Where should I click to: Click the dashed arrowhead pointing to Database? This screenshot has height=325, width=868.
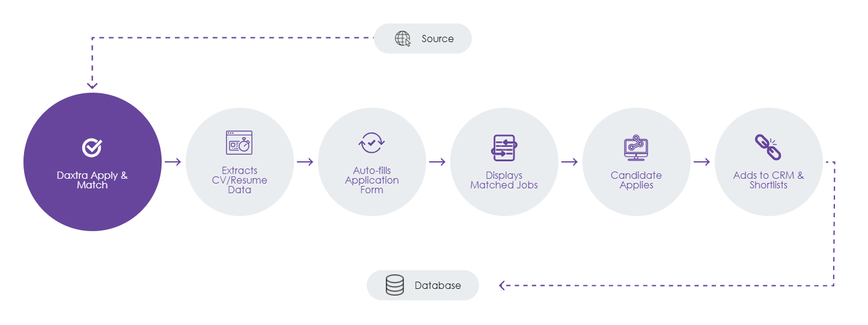pyautogui.click(x=503, y=285)
